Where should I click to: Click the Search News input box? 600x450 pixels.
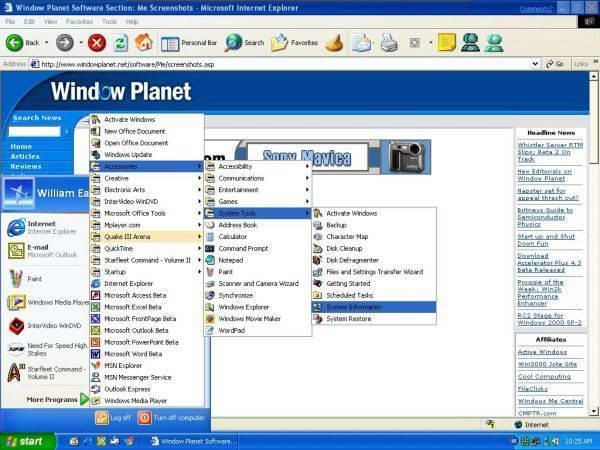[34, 132]
